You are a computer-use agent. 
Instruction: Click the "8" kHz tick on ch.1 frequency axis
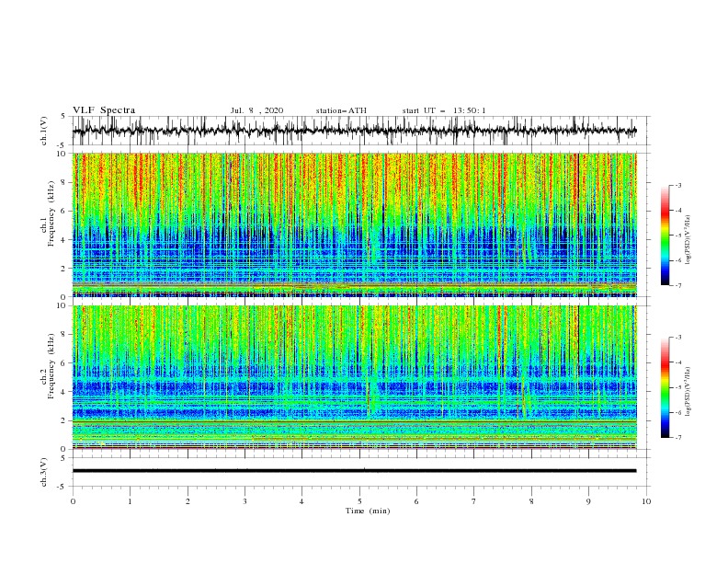tap(64, 182)
